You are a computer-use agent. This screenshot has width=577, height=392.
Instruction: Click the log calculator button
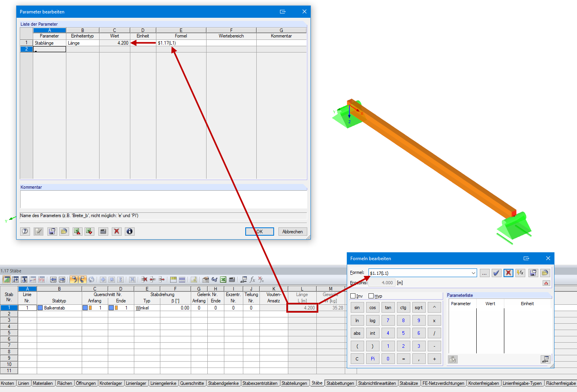pos(372,321)
